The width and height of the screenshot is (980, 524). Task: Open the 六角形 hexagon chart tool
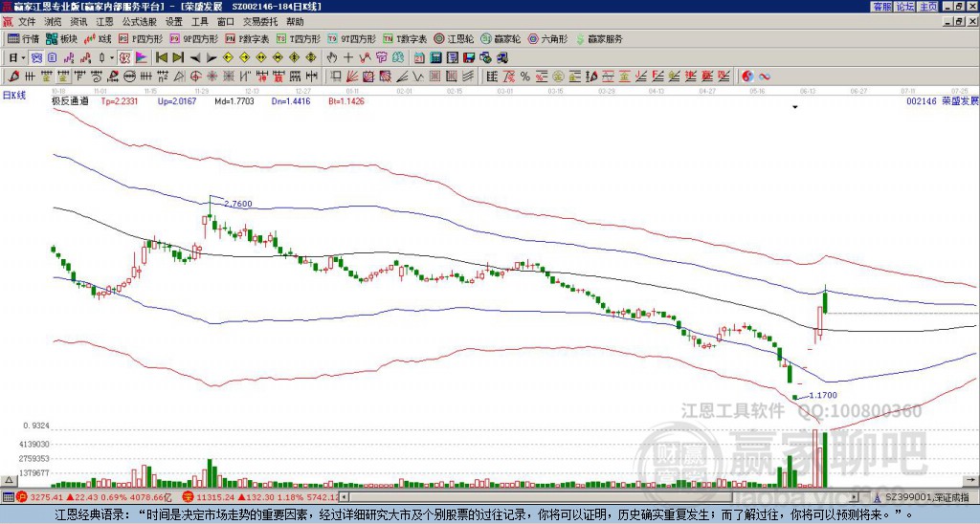pos(547,38)
